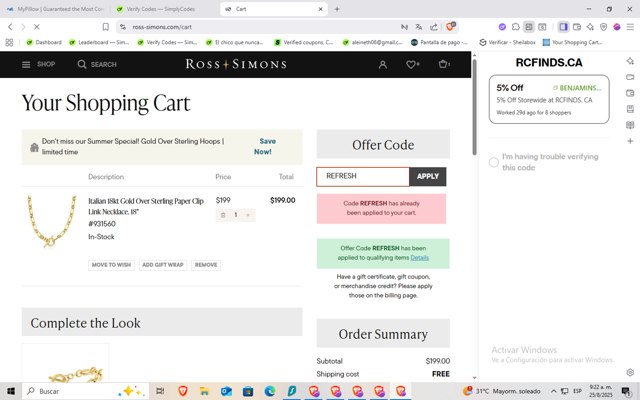640x400 pixels.
Task: Open the bookmarks apps grid icon
Action: (9, 42)
